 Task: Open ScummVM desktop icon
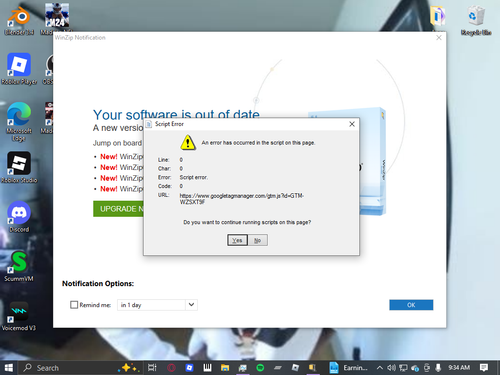[19, 267]
